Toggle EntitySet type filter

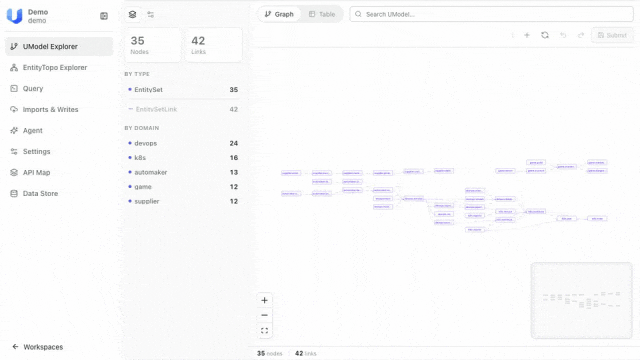[x=183, y=89]
